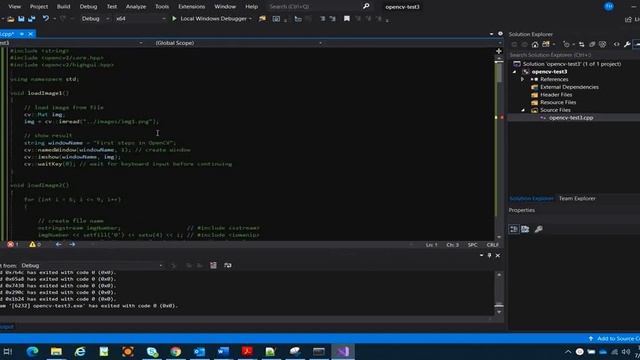Open Output 'Show output from' Debug dropdown
This screenshot has height=360, width=640.
[x=91, y=266]
